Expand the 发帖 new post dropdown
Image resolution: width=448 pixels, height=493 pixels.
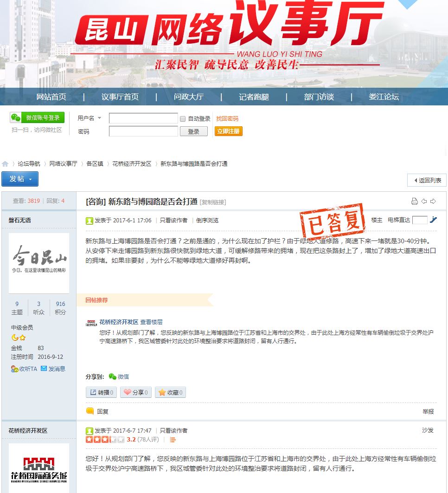click(x=31, y=179)
